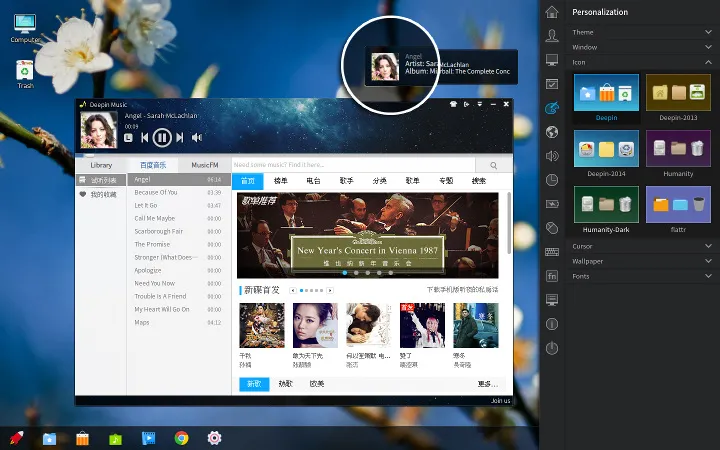Open Power battery icon in sidebar
This screenshot has width=720, height=450.
552,204
